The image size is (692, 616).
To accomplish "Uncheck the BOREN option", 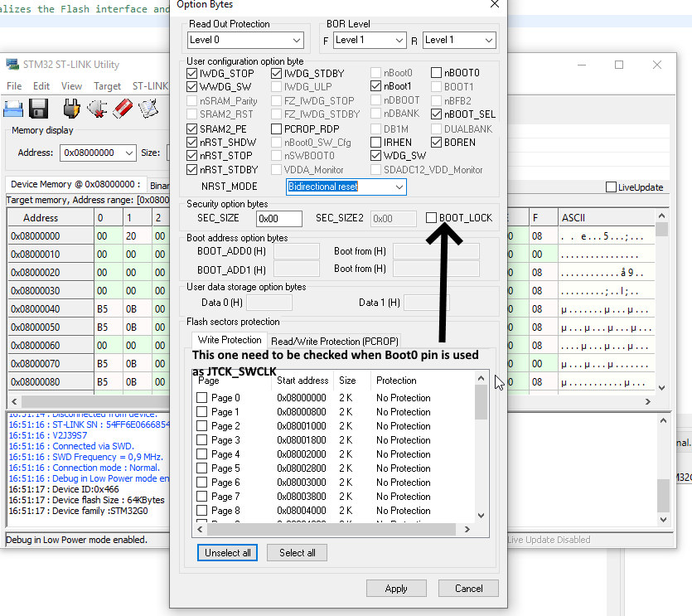I will pos(436,143).
